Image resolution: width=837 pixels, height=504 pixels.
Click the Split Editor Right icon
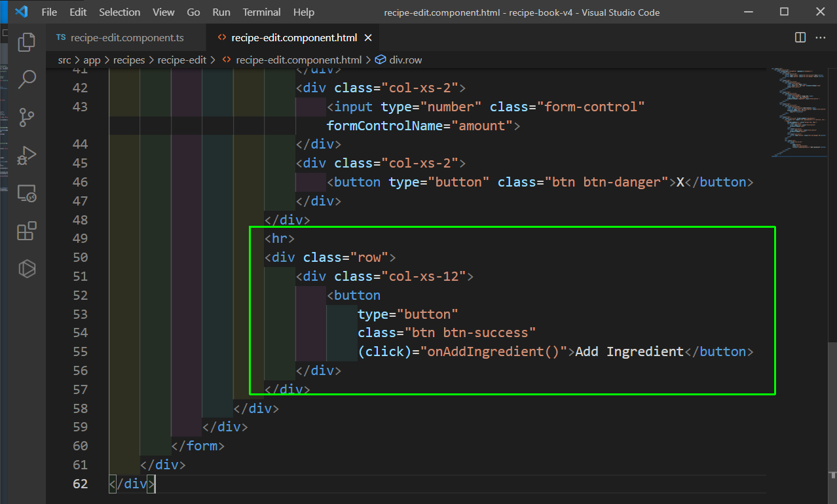[x=800, y=37]
